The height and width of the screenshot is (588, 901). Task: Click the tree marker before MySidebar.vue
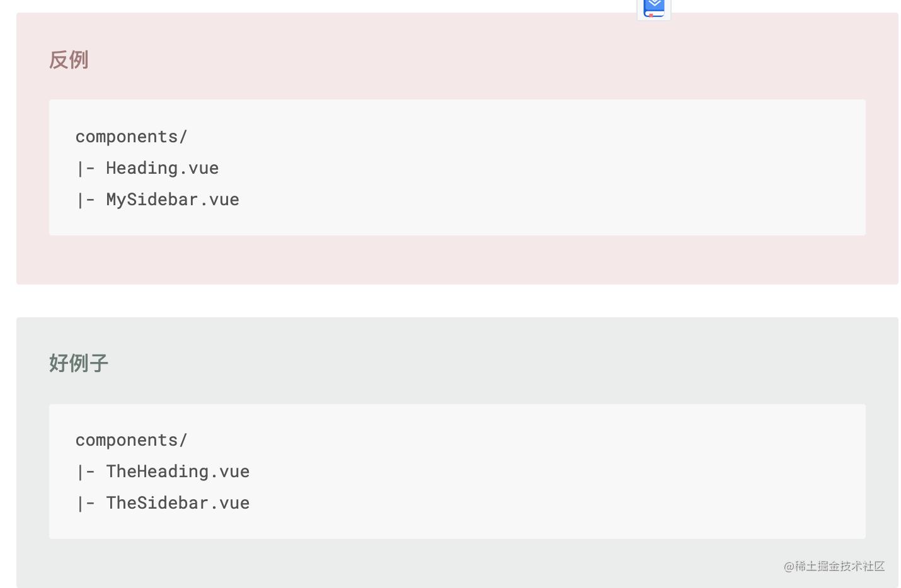pos(85,200)
